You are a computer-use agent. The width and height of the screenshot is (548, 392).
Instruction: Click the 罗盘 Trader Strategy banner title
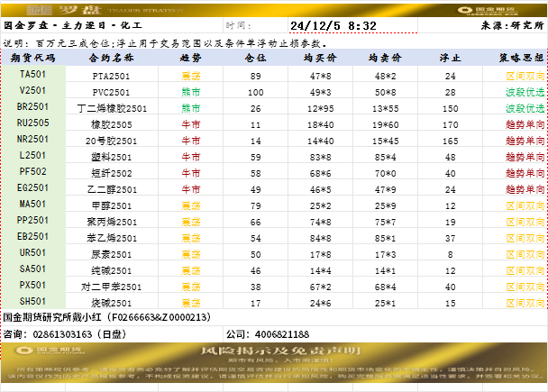coord(105,10)
